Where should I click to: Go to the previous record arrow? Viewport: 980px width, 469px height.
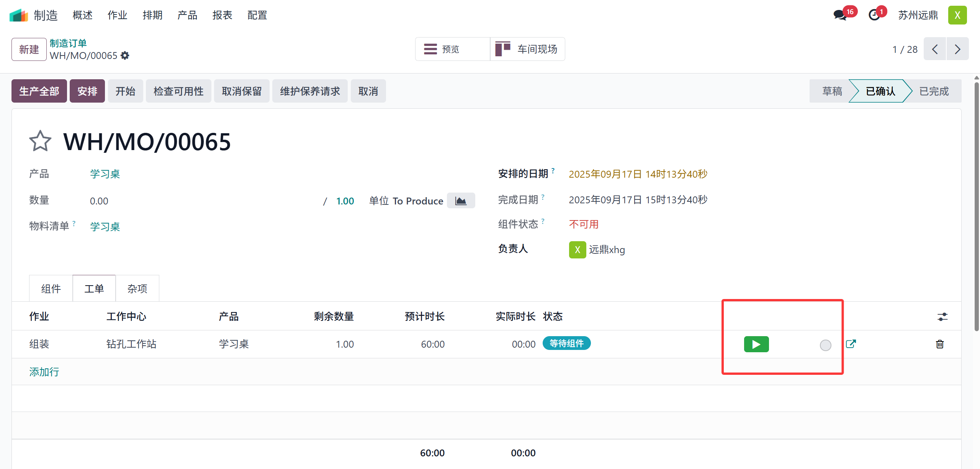[x=935, y=49]
